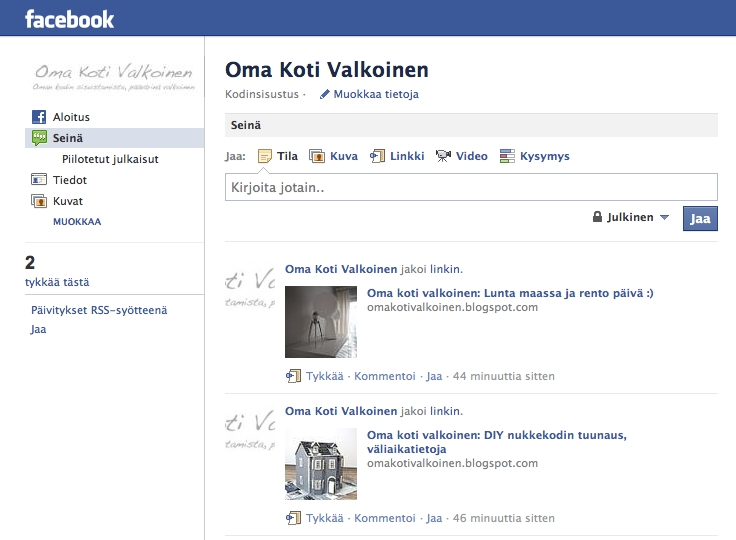Viewport: 736px width, 540px height.
Task: Open the Aloitus page section
Action: (x=71, y=117)
